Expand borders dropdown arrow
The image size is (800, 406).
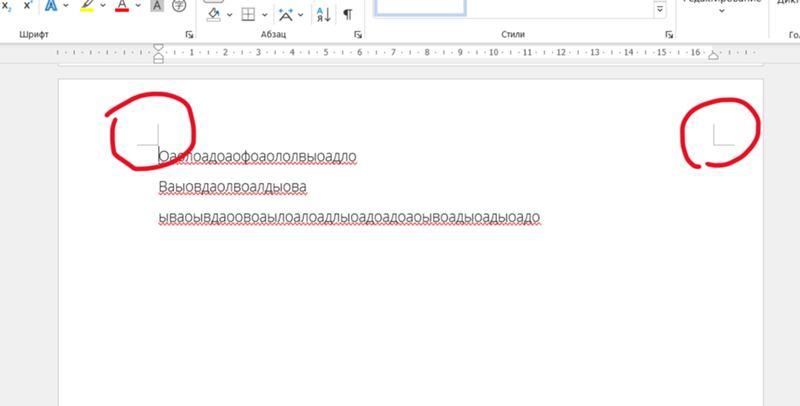coord(264,15)
